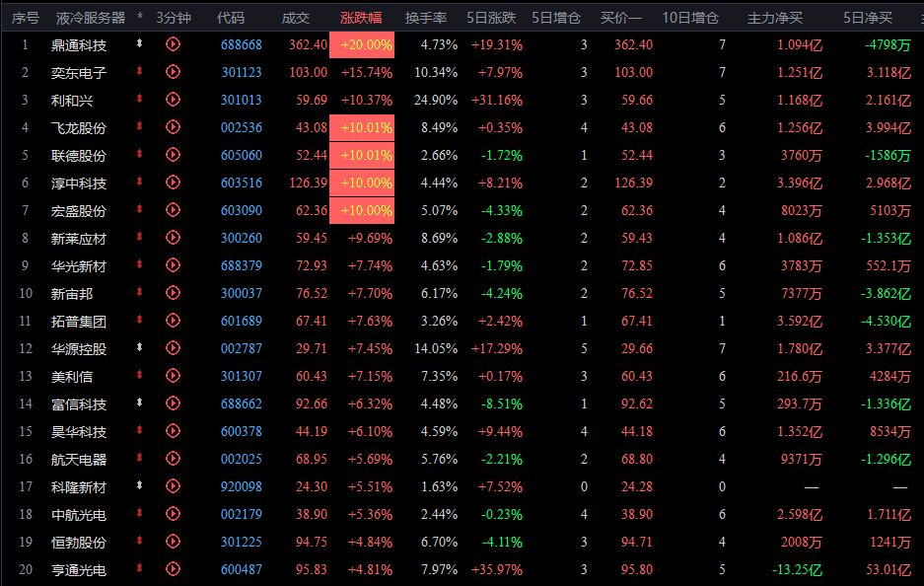This screenshot has width=924, height=586.
Task: Open stock code 002179 link
Action: point(241,514)
